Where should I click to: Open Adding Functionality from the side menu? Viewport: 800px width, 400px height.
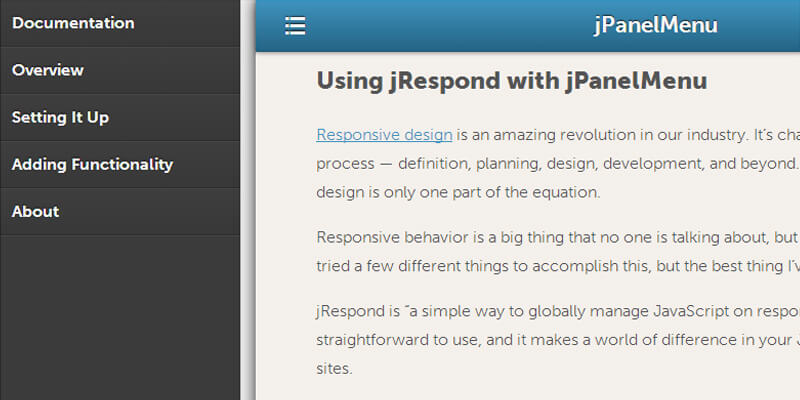tap(92, 164)
